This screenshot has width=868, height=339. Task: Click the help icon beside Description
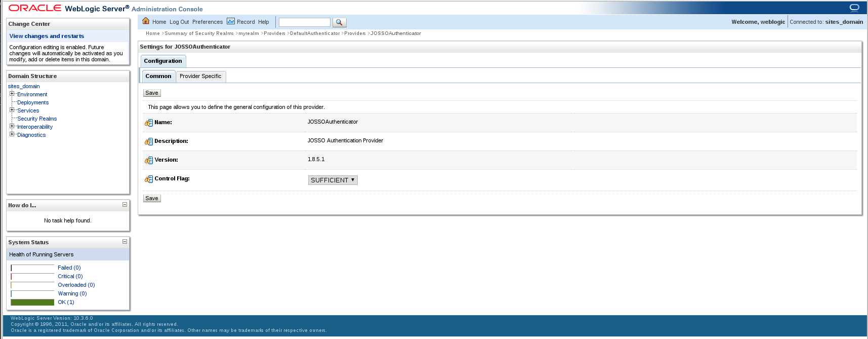tap(149, 141)
